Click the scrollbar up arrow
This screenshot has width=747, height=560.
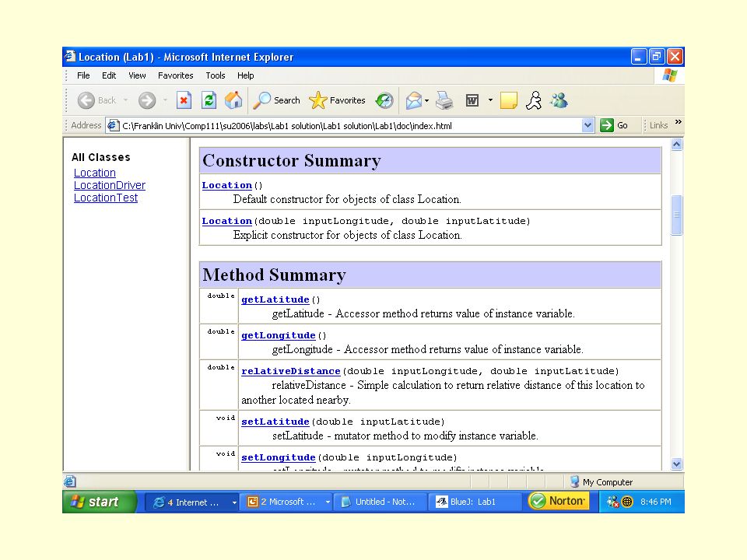[676, 145]
